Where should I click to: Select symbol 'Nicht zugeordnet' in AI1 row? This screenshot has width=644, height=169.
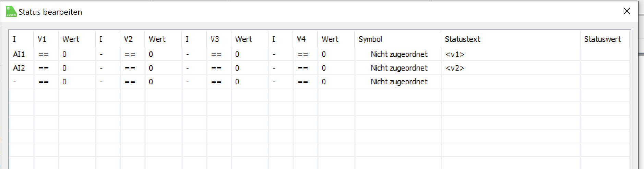coord(399,54)
